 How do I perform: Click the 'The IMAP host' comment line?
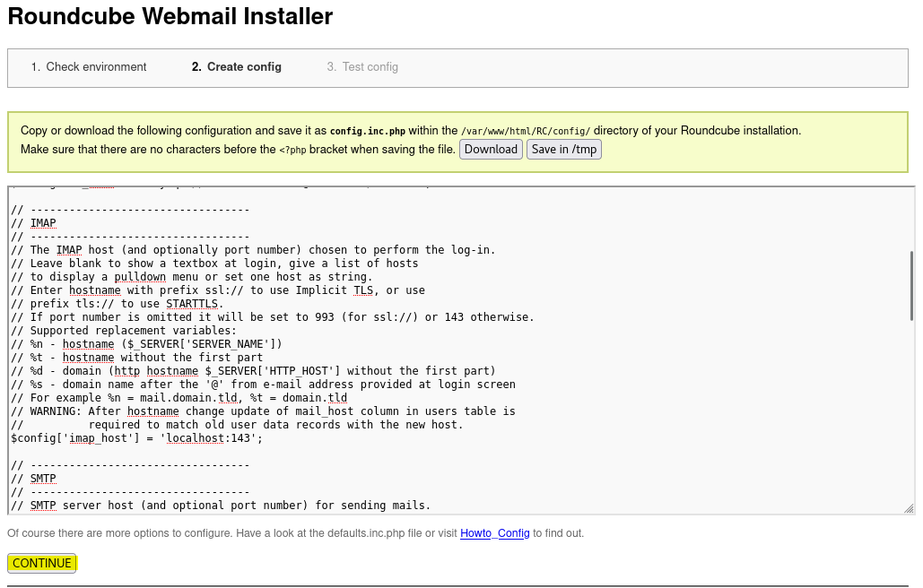[x=253, y=250]
